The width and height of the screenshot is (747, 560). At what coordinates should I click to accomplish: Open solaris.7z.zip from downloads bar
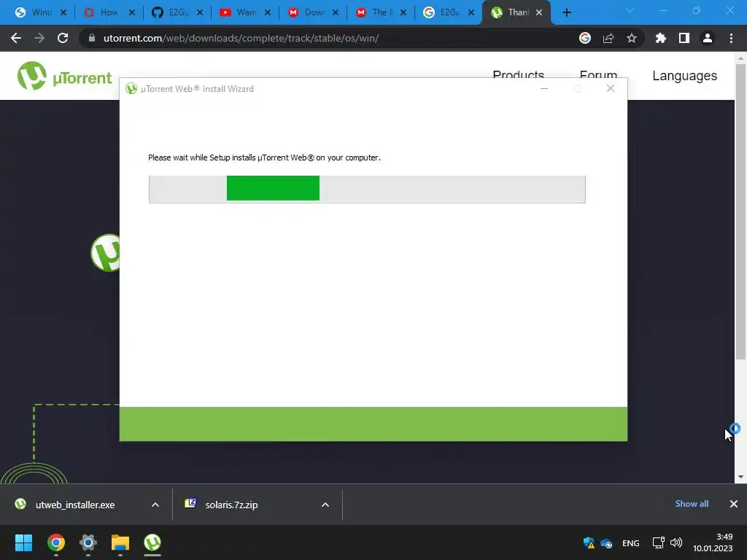pyautogui.click(x=231, y=505)
